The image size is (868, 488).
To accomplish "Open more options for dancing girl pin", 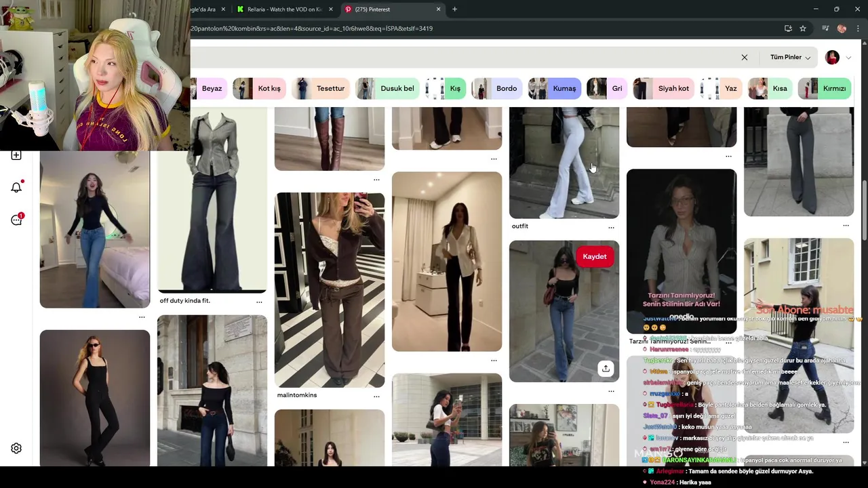I will [142, 317].
